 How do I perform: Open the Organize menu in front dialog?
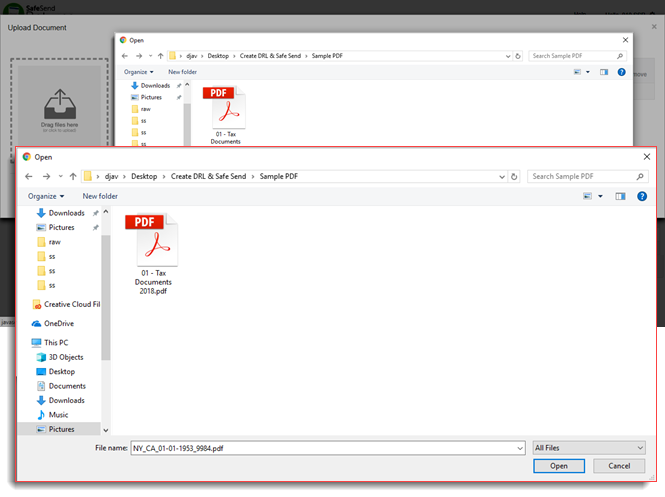click(x=46, y=196)
